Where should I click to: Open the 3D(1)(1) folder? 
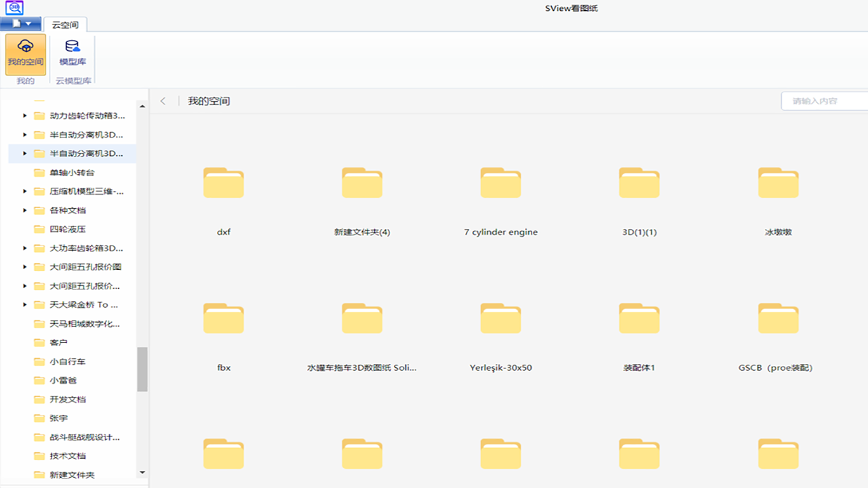click(639, 183)
